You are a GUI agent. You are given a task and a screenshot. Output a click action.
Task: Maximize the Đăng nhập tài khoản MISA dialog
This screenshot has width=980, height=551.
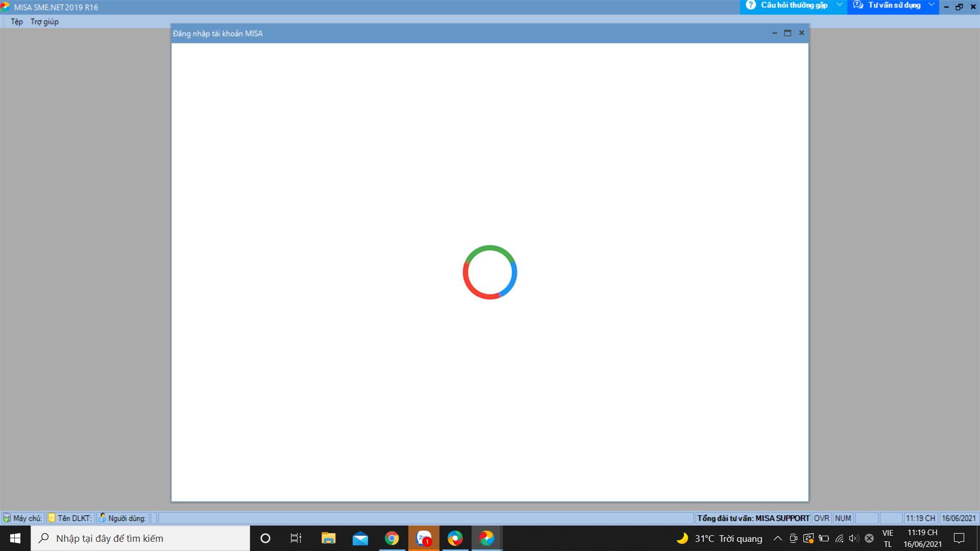click(788, 33)
